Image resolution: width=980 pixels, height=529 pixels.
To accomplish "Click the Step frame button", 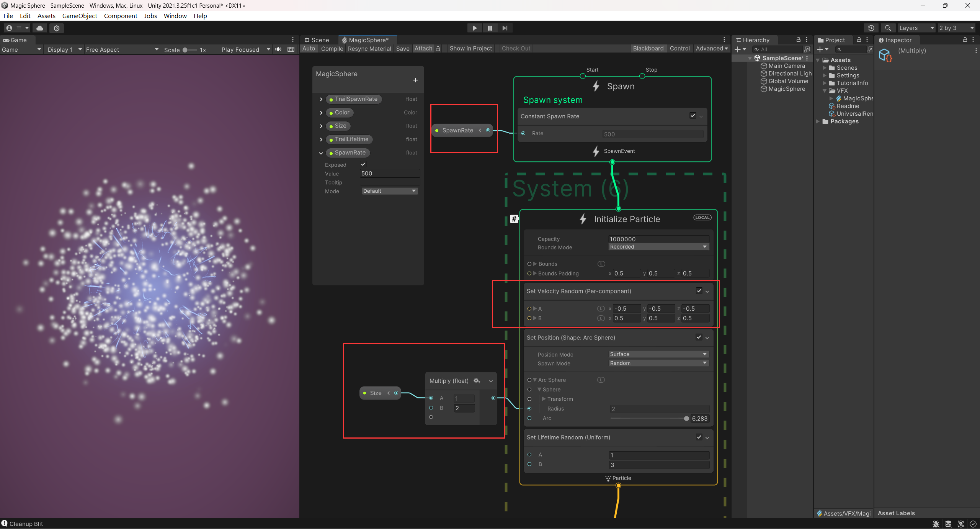I will click(x=505, y=28).
